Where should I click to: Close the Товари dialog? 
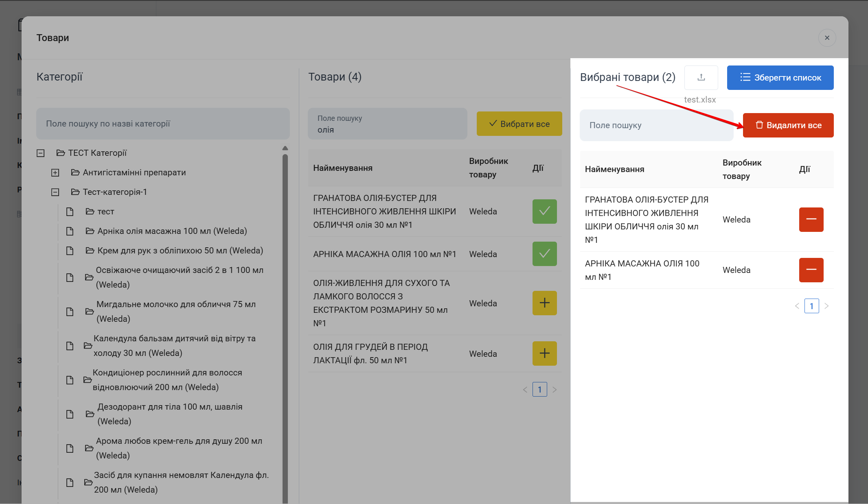(x=826, y=38)
